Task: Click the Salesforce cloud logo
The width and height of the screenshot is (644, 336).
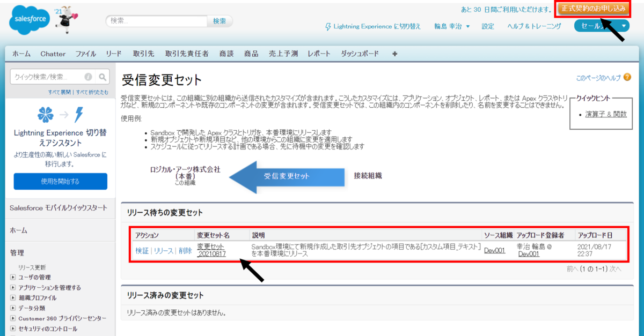Action: pos(30,20)
